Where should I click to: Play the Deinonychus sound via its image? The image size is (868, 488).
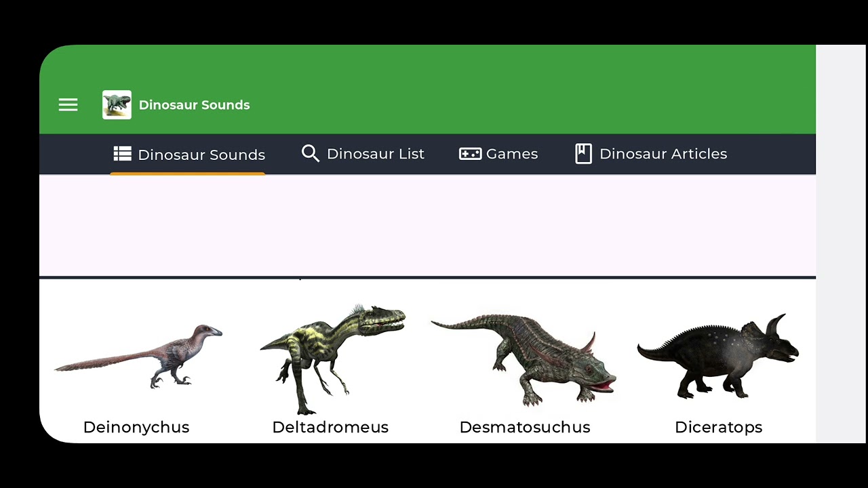(x=138, y=357)
